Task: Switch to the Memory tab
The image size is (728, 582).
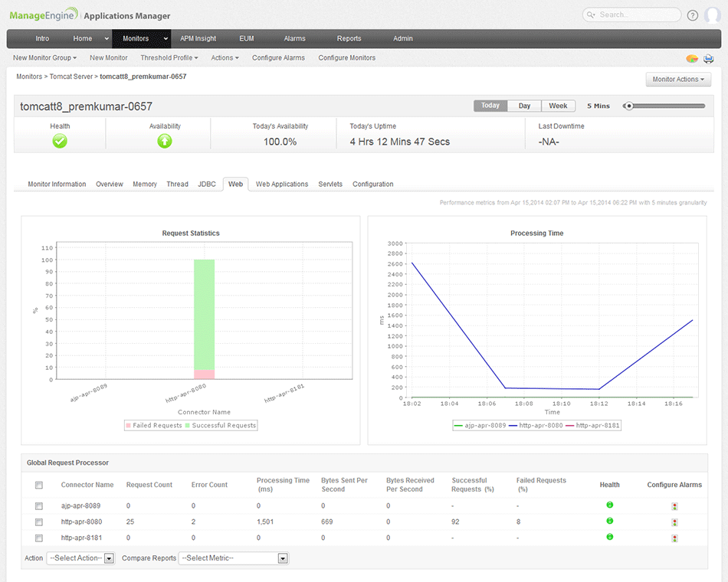Action: coord(145,185)
